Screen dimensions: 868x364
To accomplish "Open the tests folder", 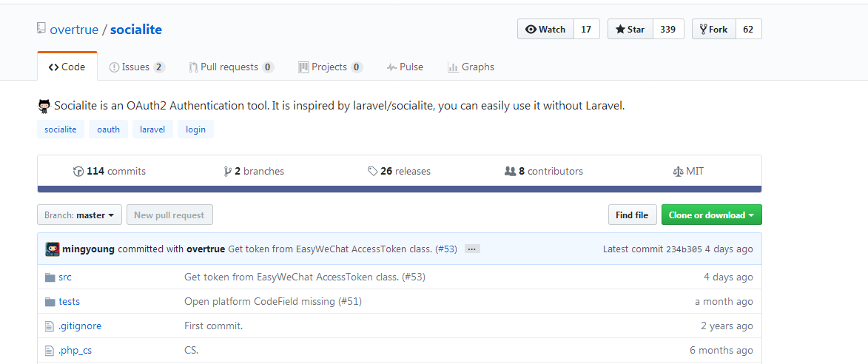I will [x=70, y=302].
